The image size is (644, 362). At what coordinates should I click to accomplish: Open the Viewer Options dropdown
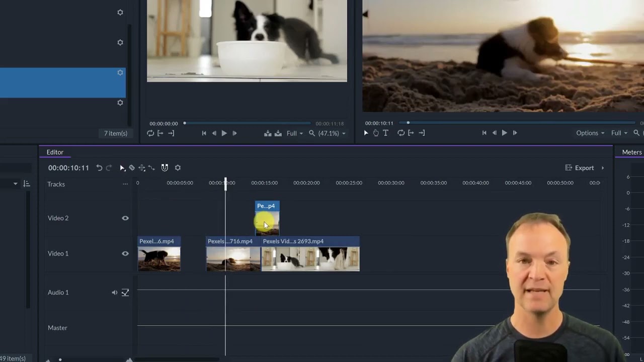[x=590, y=133]
